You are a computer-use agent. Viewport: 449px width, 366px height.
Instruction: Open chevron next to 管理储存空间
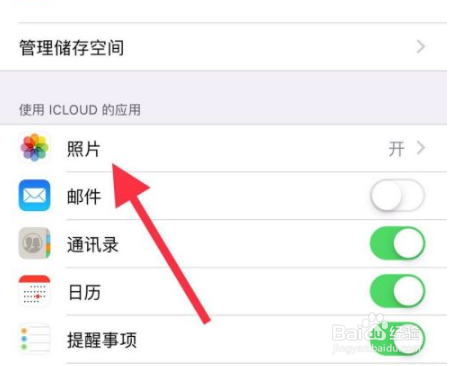click(421, 47)
